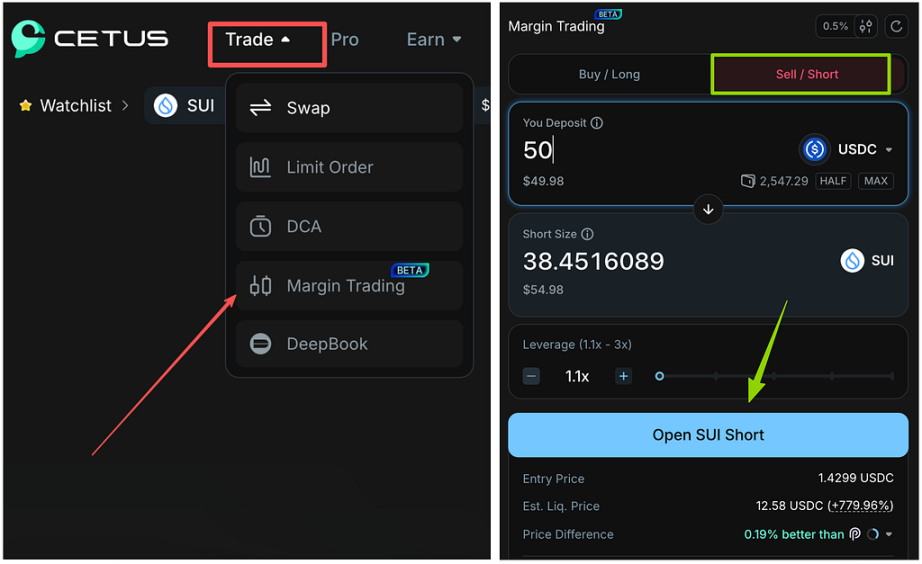Click the DeepBook icon in menu
Viewport: 922px width, 564px height.
tap(260, 344)
